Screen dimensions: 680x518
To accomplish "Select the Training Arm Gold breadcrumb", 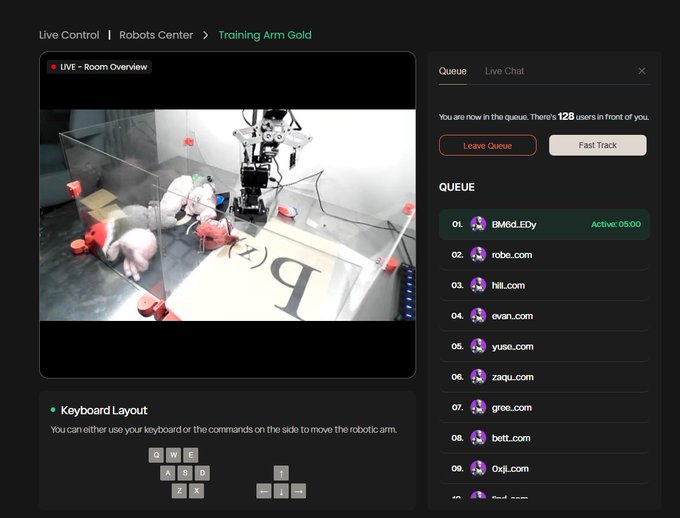I will point(265,35).
